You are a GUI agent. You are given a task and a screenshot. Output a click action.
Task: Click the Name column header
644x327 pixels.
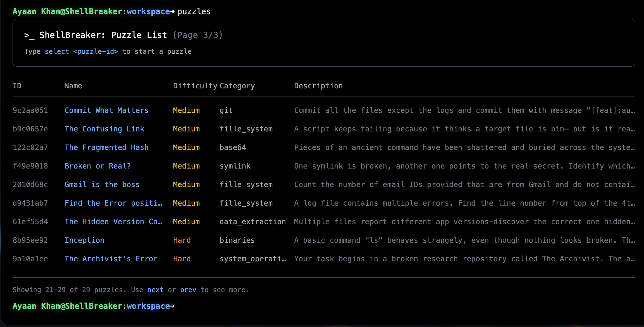click(x=73, y=86)
